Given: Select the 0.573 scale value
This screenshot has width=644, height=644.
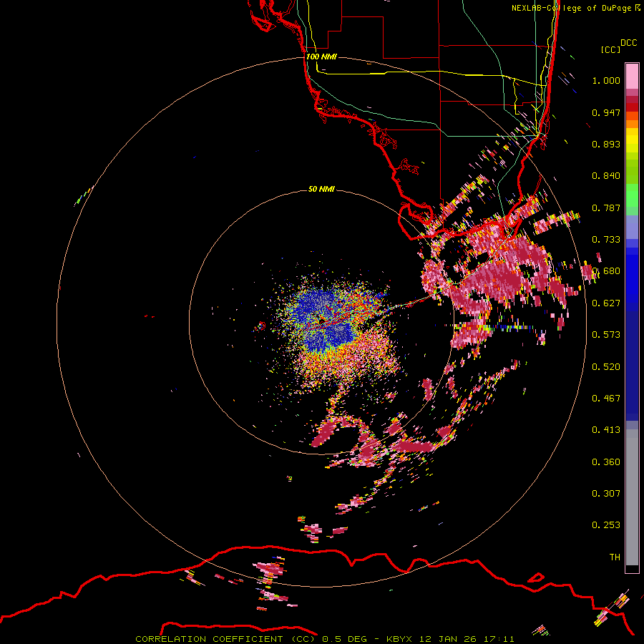Looking at the screenshot, I should pos(606,335).
